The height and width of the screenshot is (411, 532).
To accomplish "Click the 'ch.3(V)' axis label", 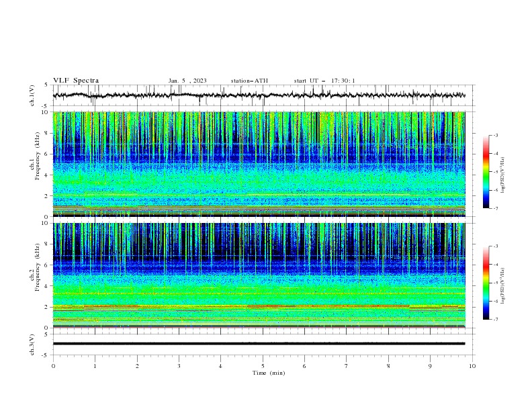I will [x=32, y=345].
